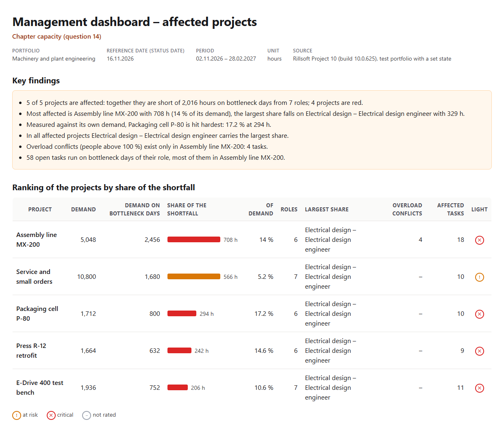Click the 'Ranking of the projects' heading
This screenshot has width=504, height=426.
pos(104,187)
